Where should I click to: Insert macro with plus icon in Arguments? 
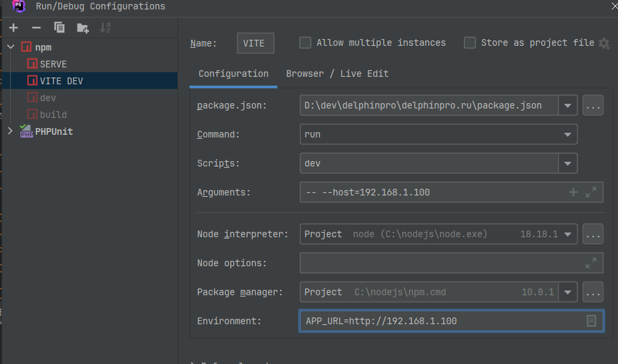(573, 192)
